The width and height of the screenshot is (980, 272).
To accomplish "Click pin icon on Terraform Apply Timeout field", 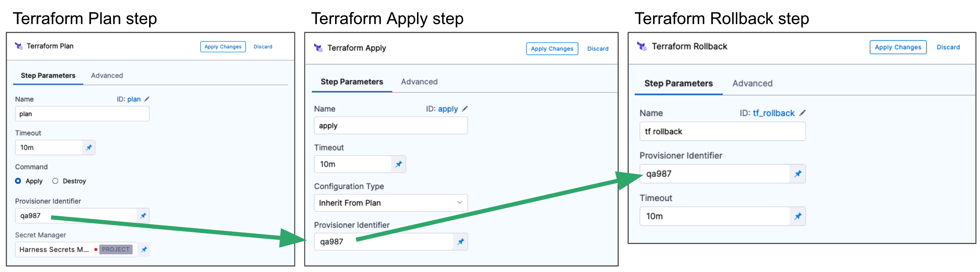I will (x=398, y=164).
